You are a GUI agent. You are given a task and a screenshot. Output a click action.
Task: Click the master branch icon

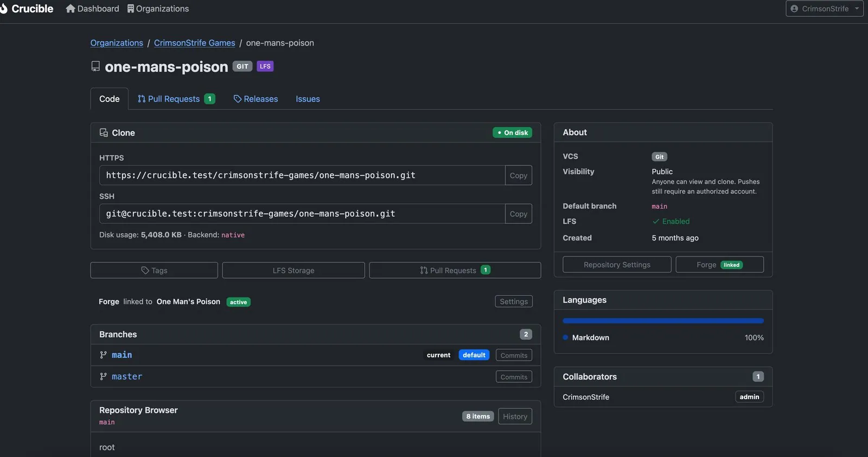pyautogui.click(x=103, y=377)
